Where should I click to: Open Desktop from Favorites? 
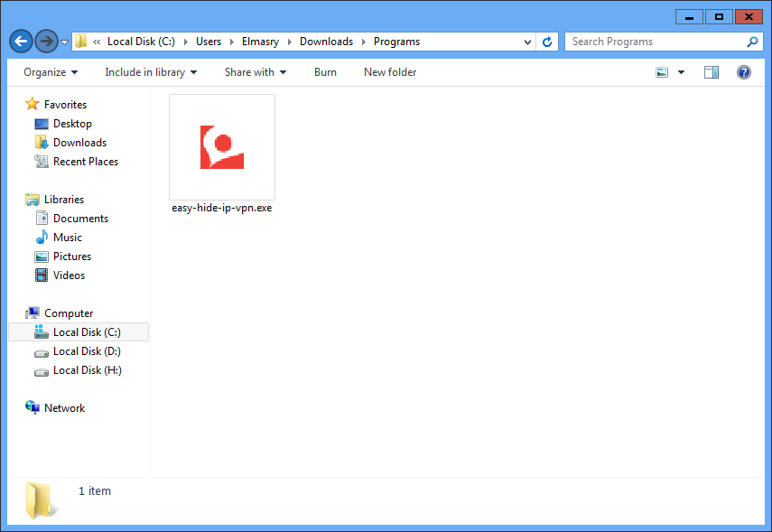(x=72, y=124)
